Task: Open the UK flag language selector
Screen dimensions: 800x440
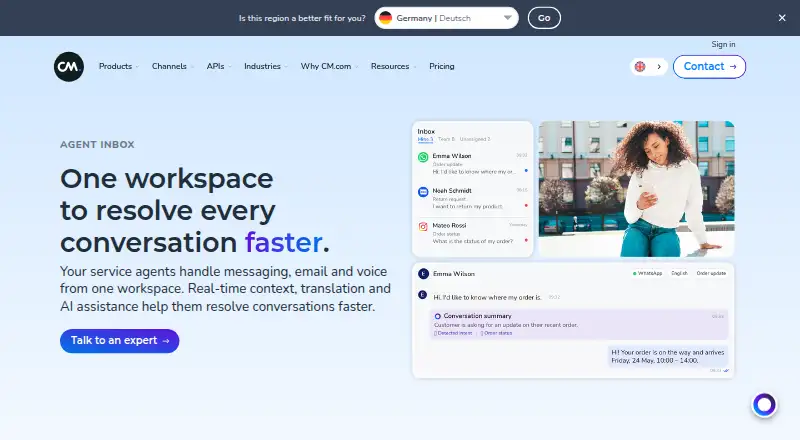Action: pyautogui.click(x=648, y=66)
